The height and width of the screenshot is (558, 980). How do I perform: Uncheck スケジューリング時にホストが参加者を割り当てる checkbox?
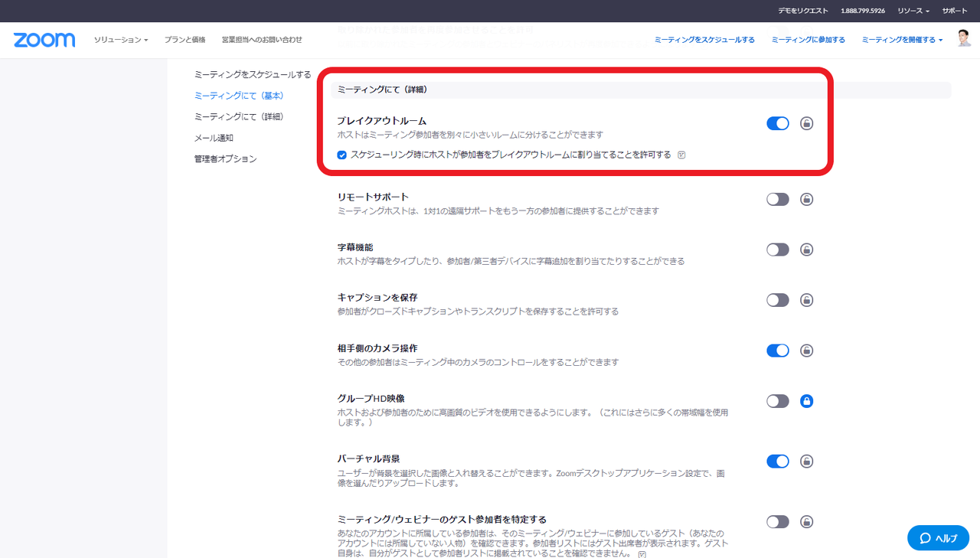point(342,155)
